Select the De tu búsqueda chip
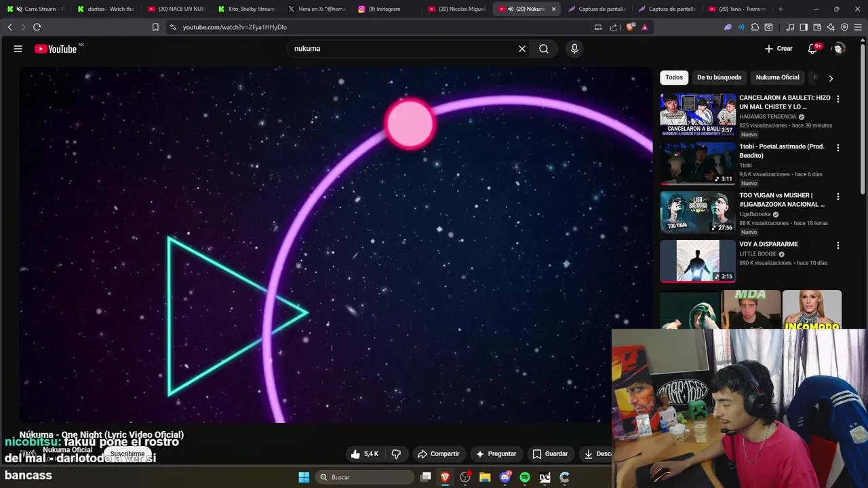Screen dimensions: 868x488 pyautogui.click(x=719, y=77)
